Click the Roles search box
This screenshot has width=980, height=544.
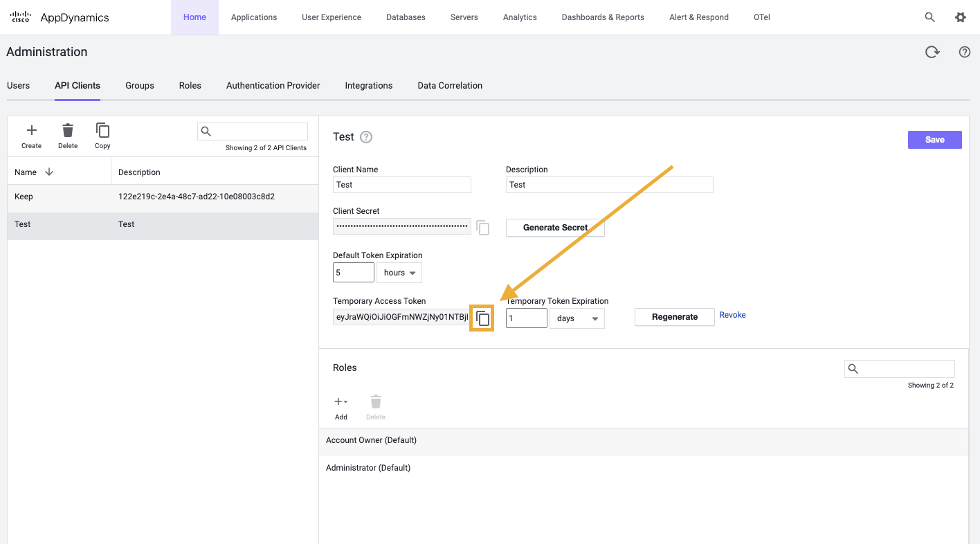900,369
